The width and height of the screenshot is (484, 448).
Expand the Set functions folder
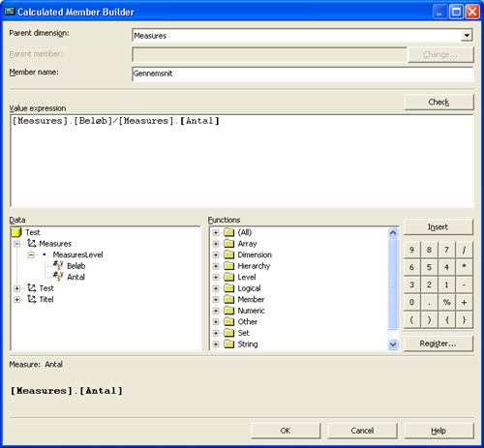(x=216, y=333)
